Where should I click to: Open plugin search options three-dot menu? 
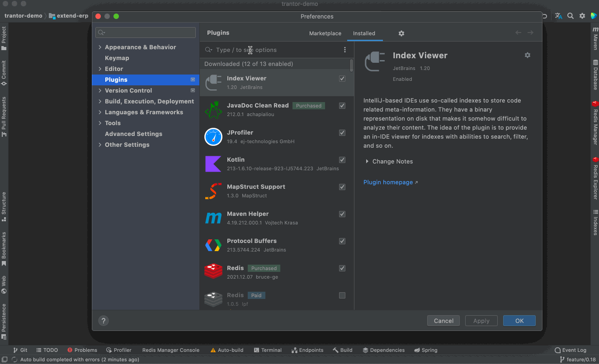345,50
